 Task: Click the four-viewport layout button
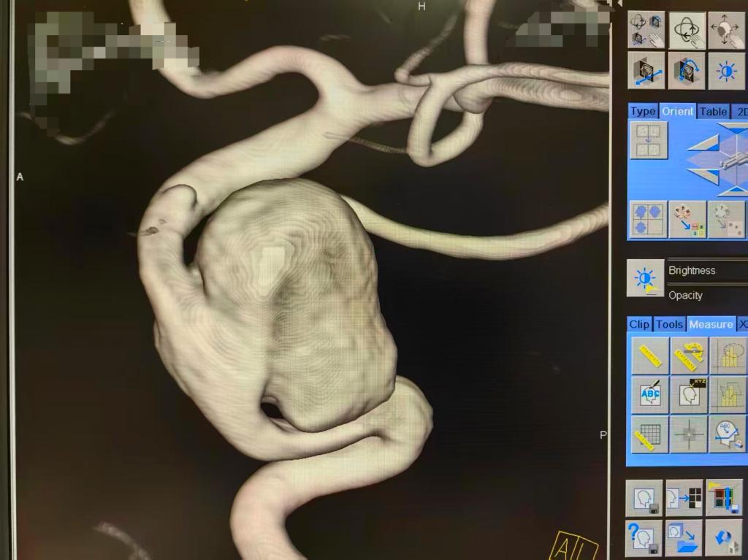pos(649,141)
